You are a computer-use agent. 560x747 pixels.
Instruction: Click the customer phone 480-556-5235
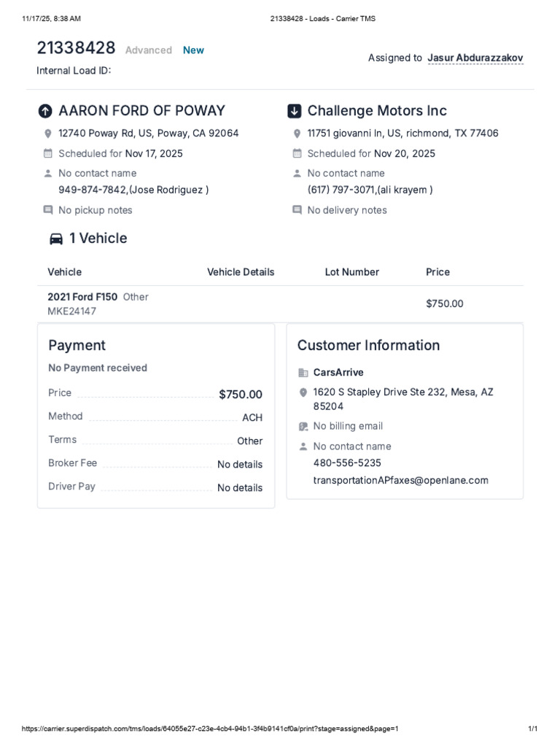[347, 462]
